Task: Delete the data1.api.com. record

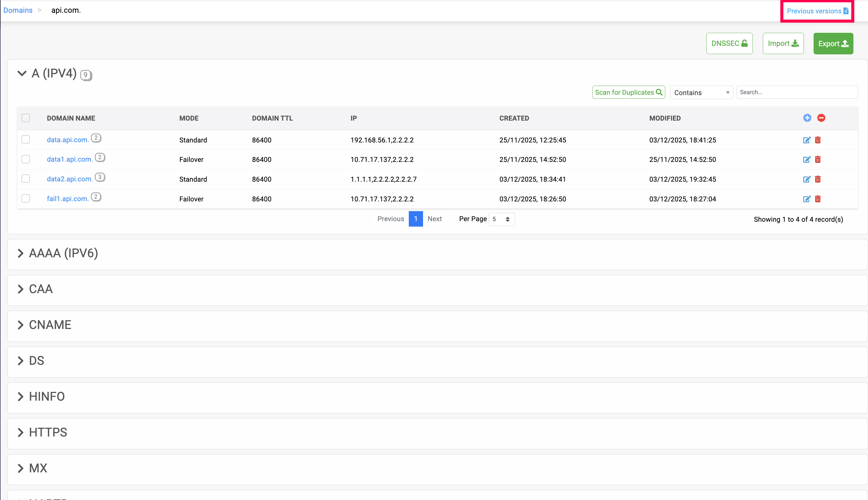Action: 818,159
